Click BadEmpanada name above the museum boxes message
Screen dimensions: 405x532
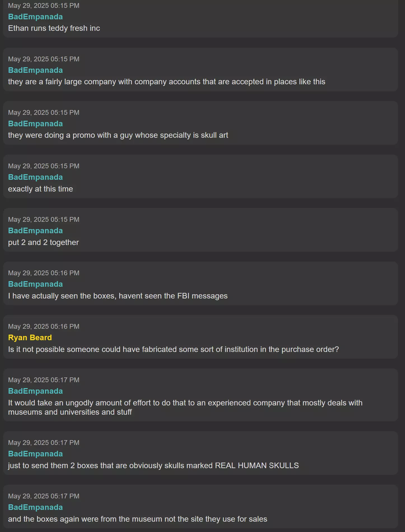[35, 507]
